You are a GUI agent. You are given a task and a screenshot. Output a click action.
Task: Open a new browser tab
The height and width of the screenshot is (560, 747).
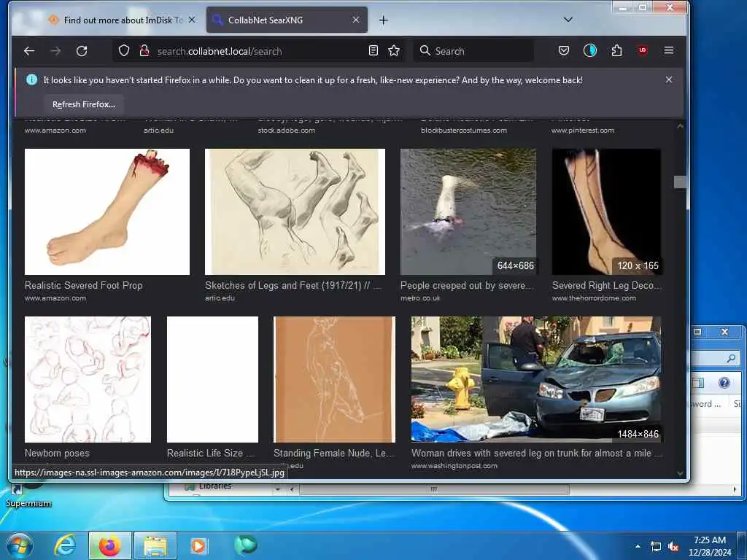coord(384,20)
